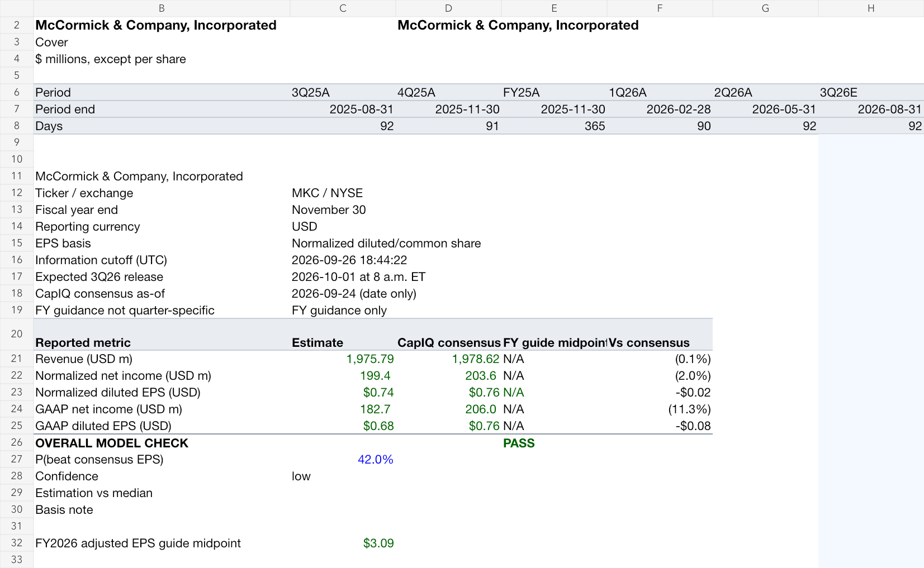The width and height of the screenshot is (924, 568).
Task: Select consensus net income '203.6' cell
Action: (448, 375)
